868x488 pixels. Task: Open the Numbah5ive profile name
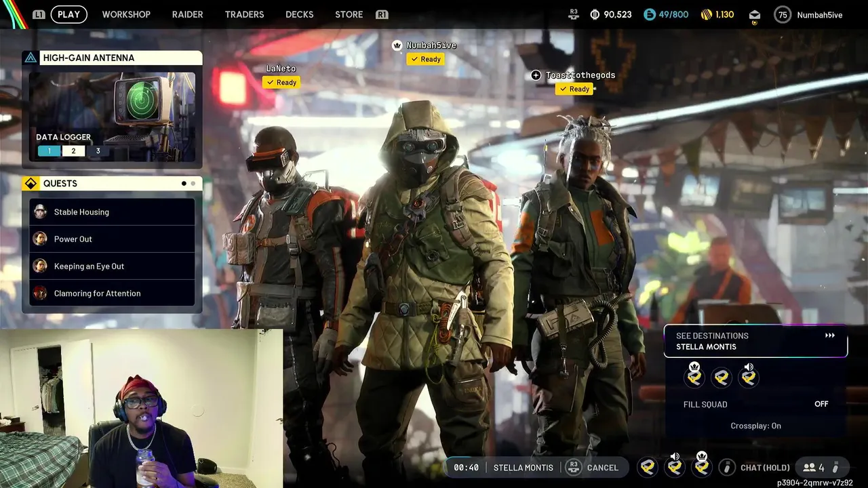click(x=820, y=15)
